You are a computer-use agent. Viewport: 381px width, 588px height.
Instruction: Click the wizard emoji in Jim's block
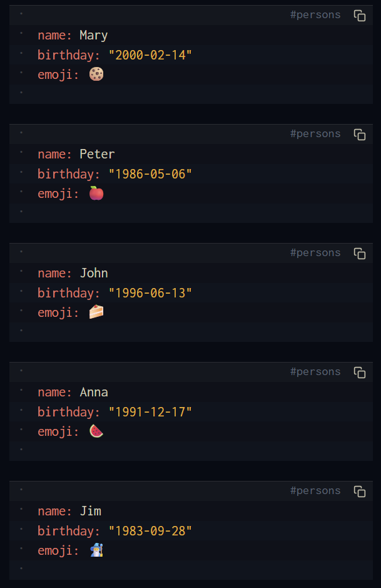96,550
